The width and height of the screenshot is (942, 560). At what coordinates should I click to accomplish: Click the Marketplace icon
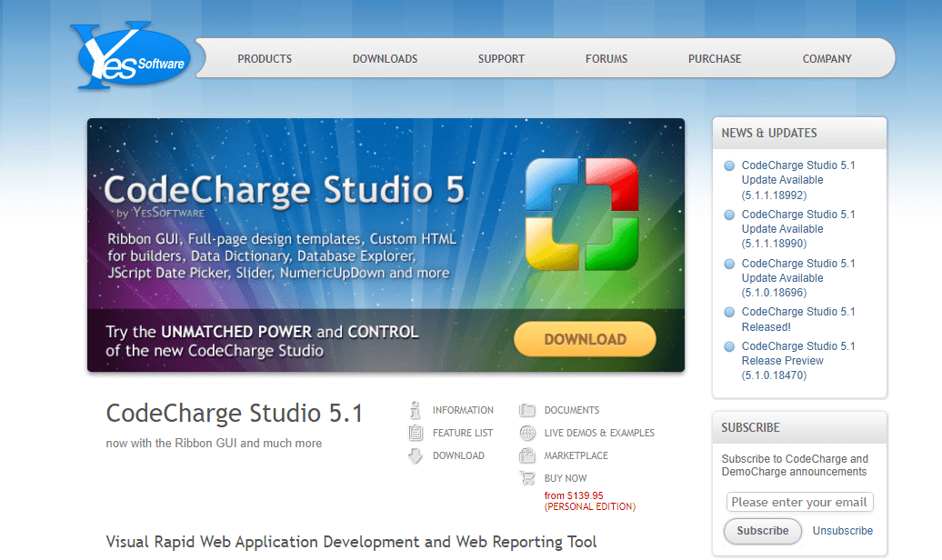click(527, 455)
